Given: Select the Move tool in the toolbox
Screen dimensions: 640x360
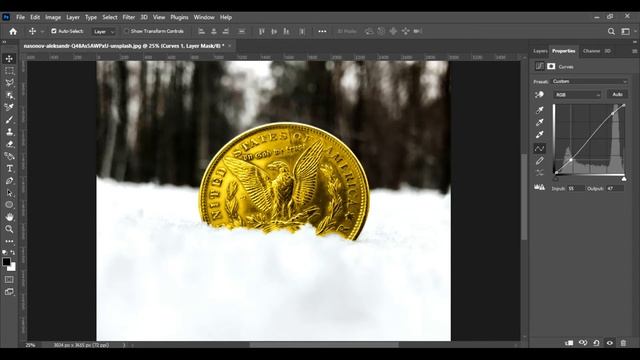Looking at the screenshot, I should (x=9, y=59).
